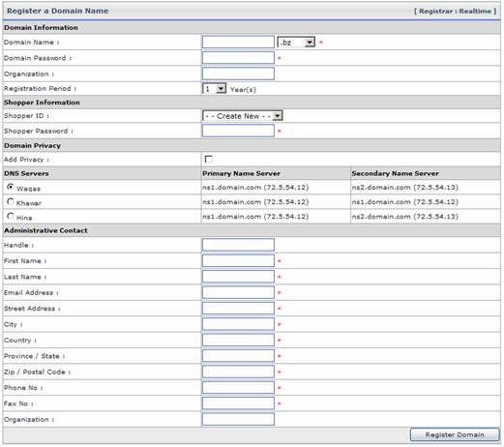504x447 pixels.
Task: Enable the Add Privacy checkbox
Action: [x=209, y=159]
